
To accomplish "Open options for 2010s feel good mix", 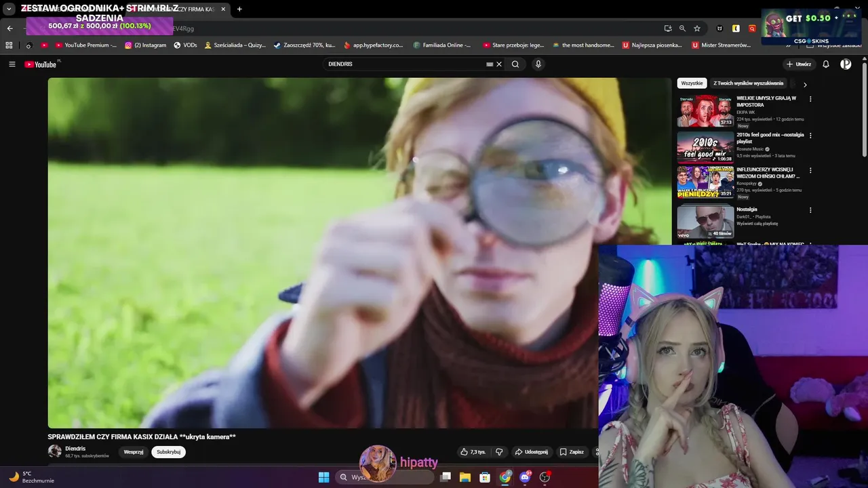I will click(x=810, y=136).
